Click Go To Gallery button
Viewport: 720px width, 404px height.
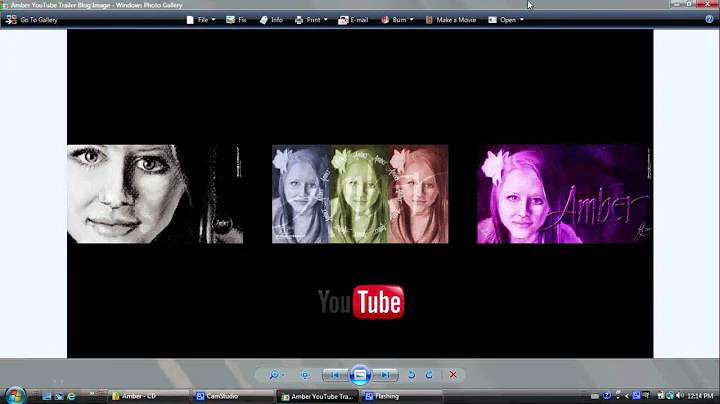tap(31, 20)
